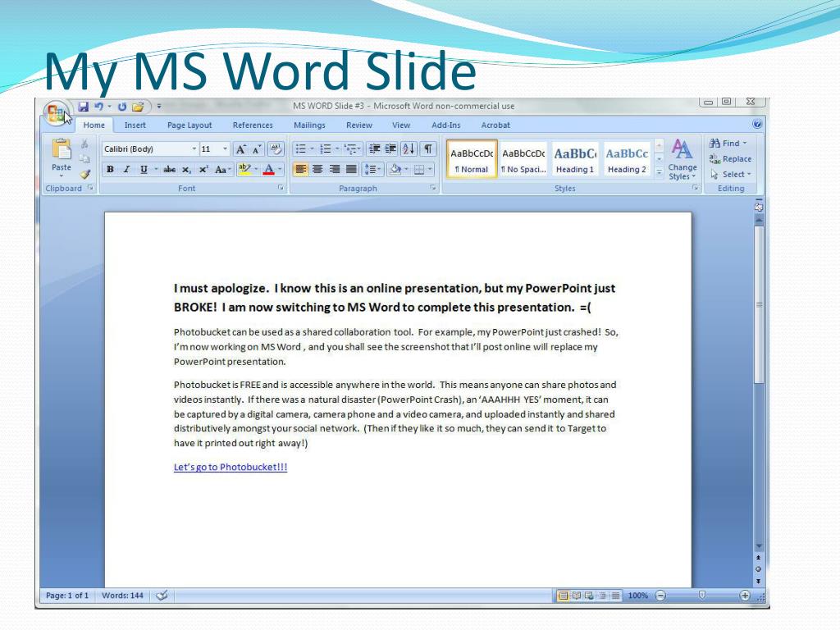Viewport: 840px width, 630px height.
Task: Sort text alphabetically with A-Z icon
Action: point(409,149)
